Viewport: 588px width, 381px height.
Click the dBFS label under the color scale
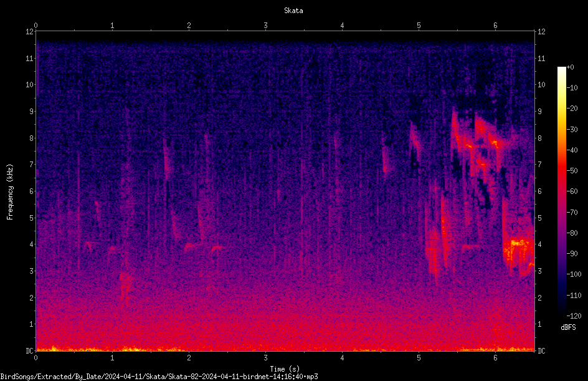[568, 327]
